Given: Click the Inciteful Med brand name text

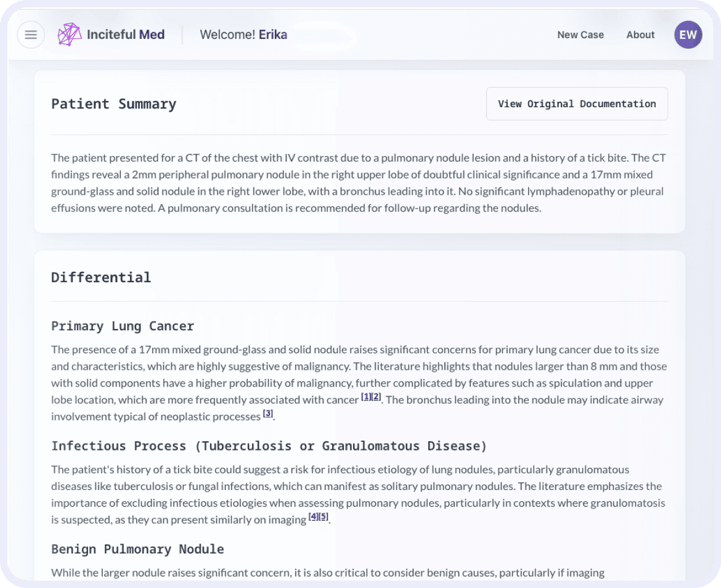Looking at the screenshot, I should click(x=126, y=35).
